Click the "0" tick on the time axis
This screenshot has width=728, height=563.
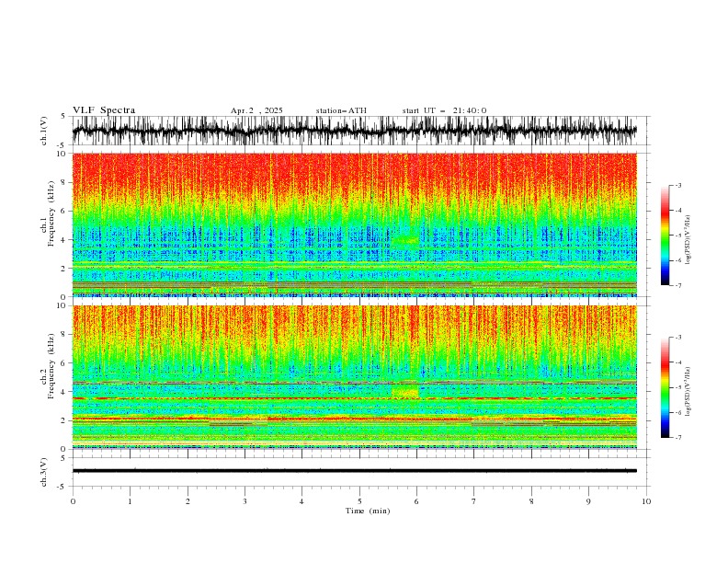73,501
